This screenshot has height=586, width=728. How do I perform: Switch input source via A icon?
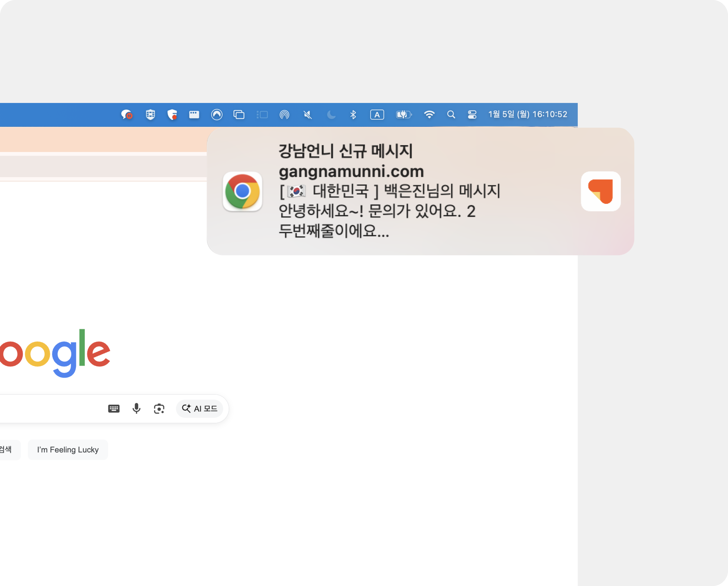tap(377, 115)
